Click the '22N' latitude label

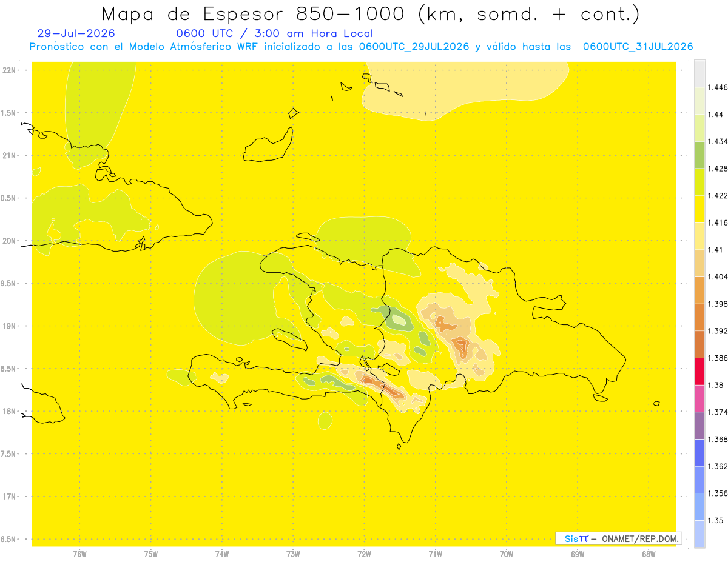tap(10, 70)
